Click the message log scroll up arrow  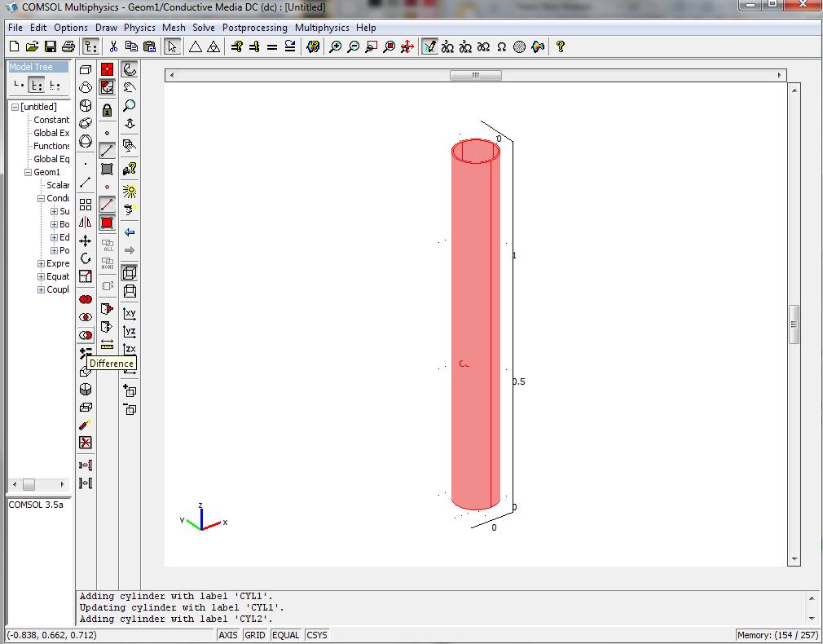[x=812, y=598]
